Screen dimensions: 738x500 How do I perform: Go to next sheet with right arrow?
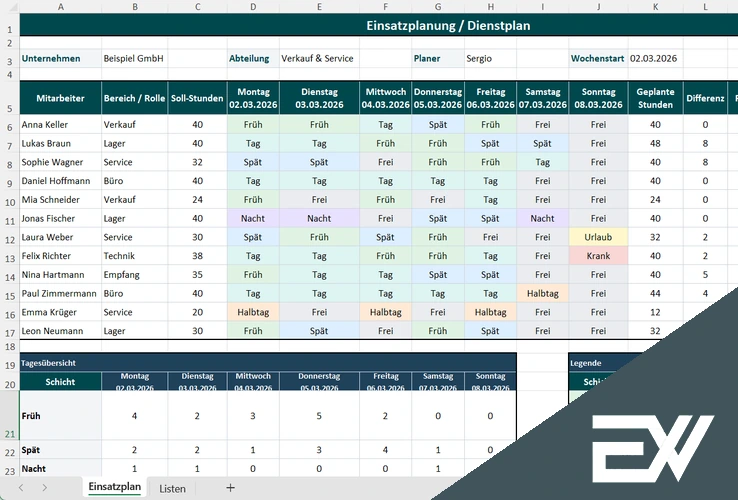coord(44,488)
